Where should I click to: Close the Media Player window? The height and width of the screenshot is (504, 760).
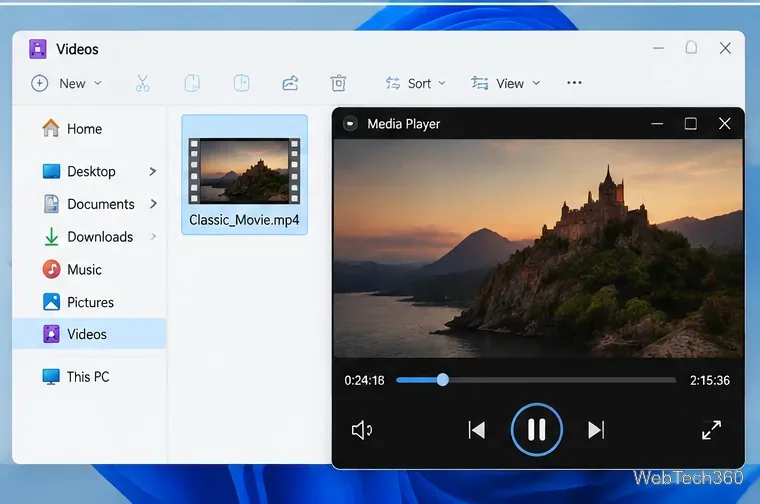pos(725,124)
